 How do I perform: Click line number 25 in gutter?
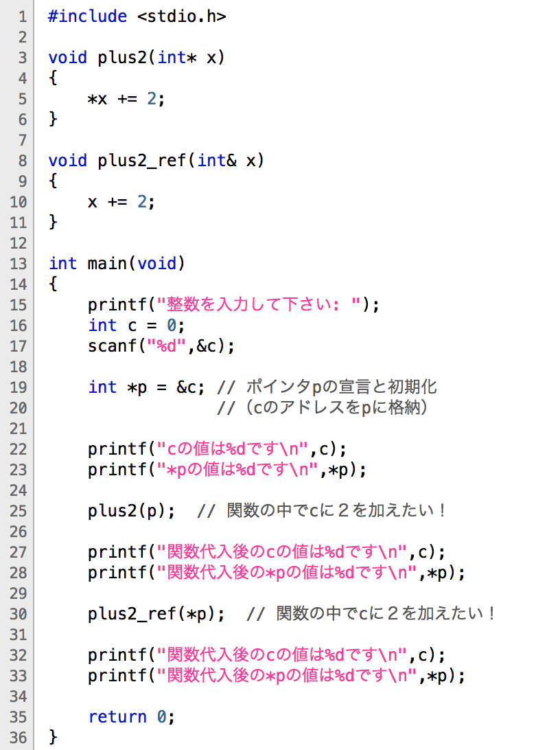(18, 511)
